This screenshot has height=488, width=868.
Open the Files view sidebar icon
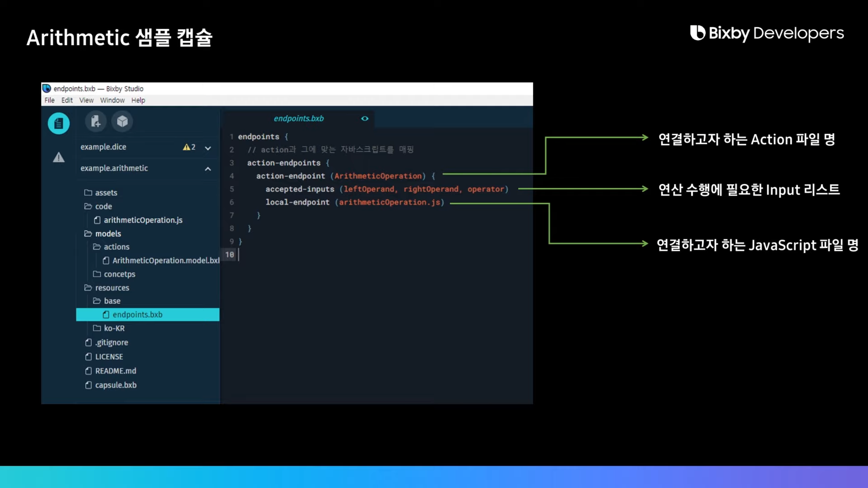(x=59, y=123)
